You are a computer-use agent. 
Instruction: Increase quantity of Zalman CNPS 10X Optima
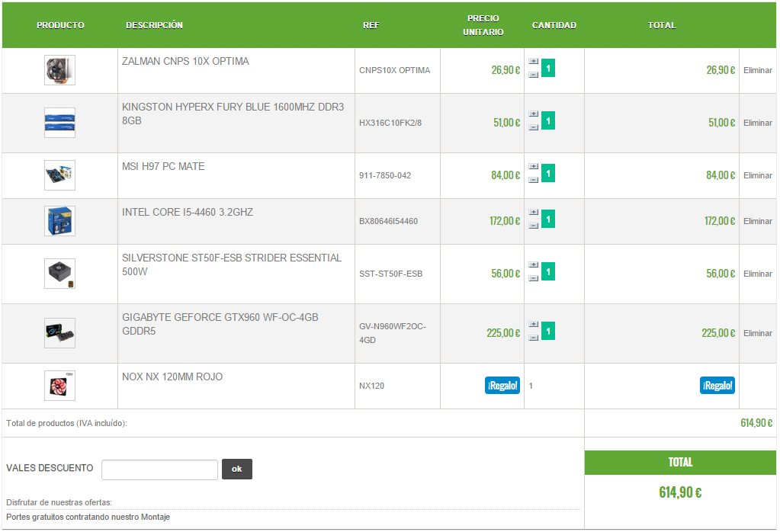533,61
